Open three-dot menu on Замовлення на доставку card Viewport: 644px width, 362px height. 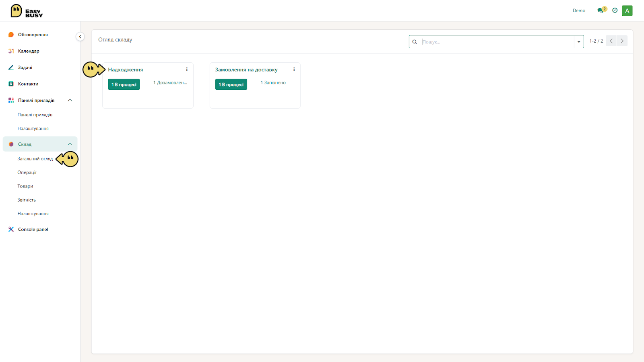294,69
